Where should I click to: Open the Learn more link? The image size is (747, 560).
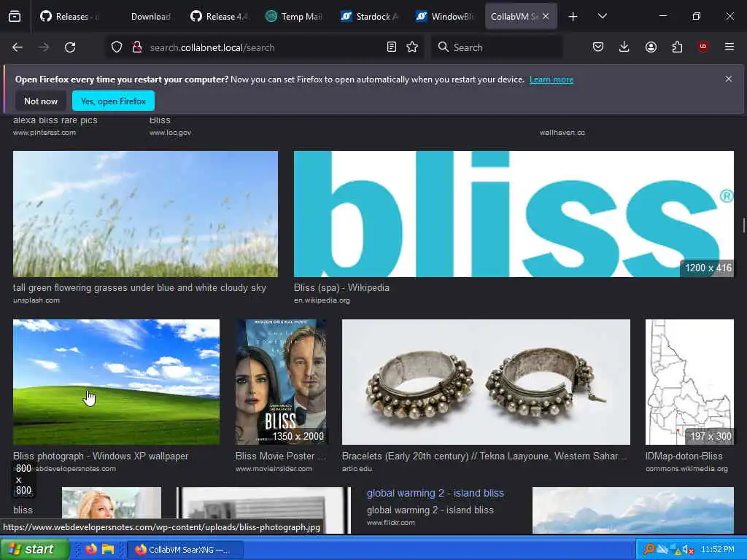click(x=551, y=79)
